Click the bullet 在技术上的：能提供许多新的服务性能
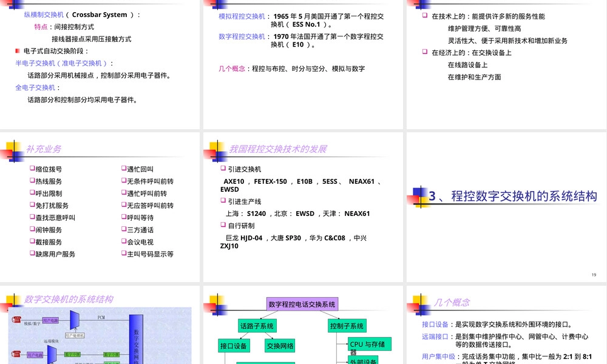Image resolution: width=607 pixels, height=364 pixels. 484,16
